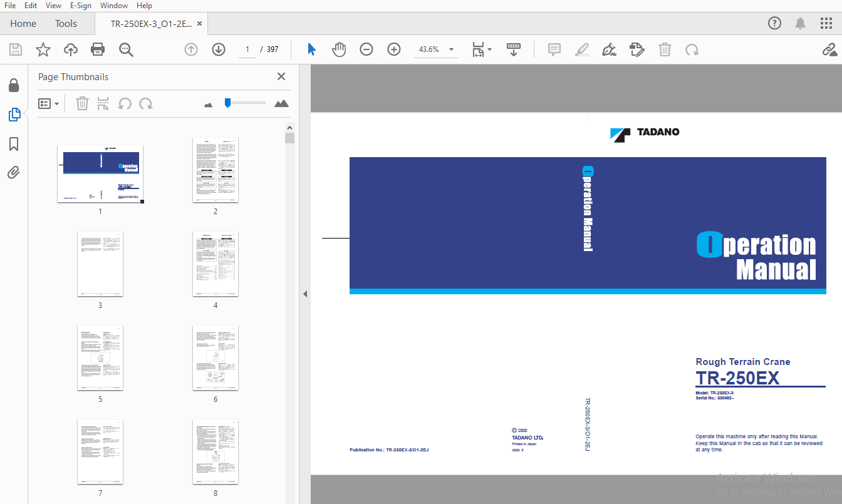The height and width of the screenshot is (504, 842).
Task: Click the edit PDF tool icon
Action: (637, 49)
